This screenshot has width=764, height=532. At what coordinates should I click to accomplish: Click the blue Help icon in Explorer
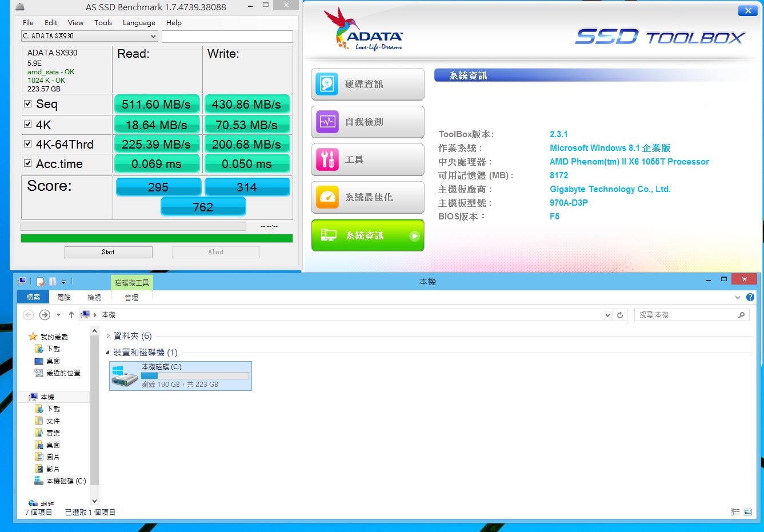tap(750, 297)
